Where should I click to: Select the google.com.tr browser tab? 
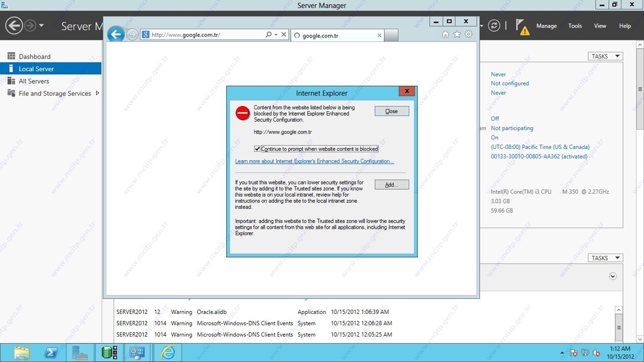tap(337, 35)
